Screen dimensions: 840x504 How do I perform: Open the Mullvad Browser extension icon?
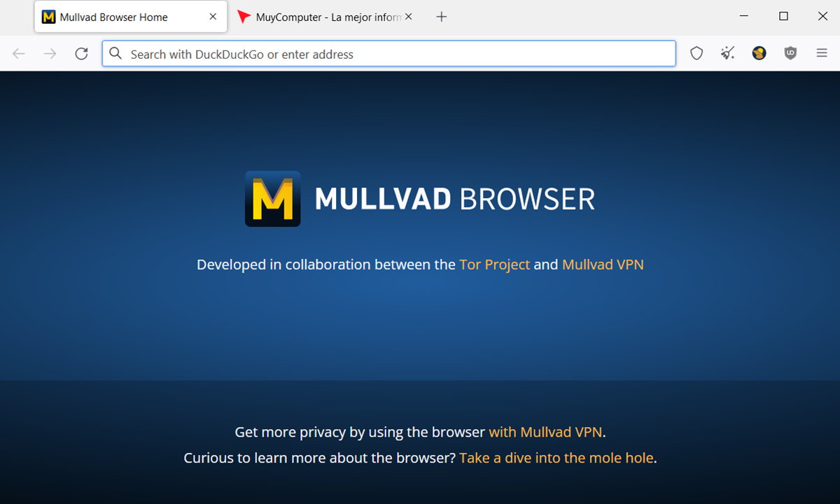(759, 53)
